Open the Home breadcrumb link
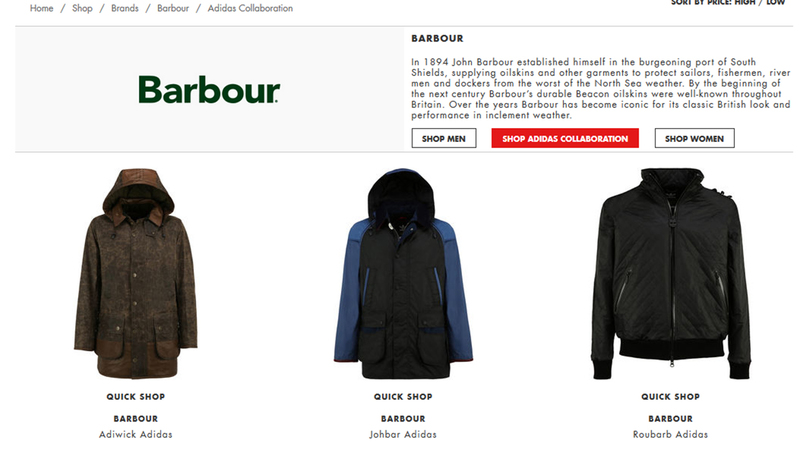Image resolution: width=800 pixels, height=449 pixels. click(x=41, y=8)
